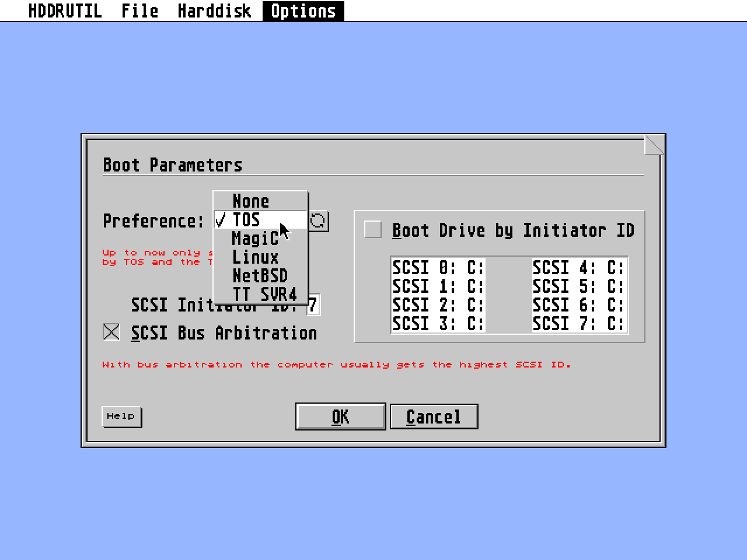Open the Options menu
The width and height of the screenshot is (747, 560).
303,10
